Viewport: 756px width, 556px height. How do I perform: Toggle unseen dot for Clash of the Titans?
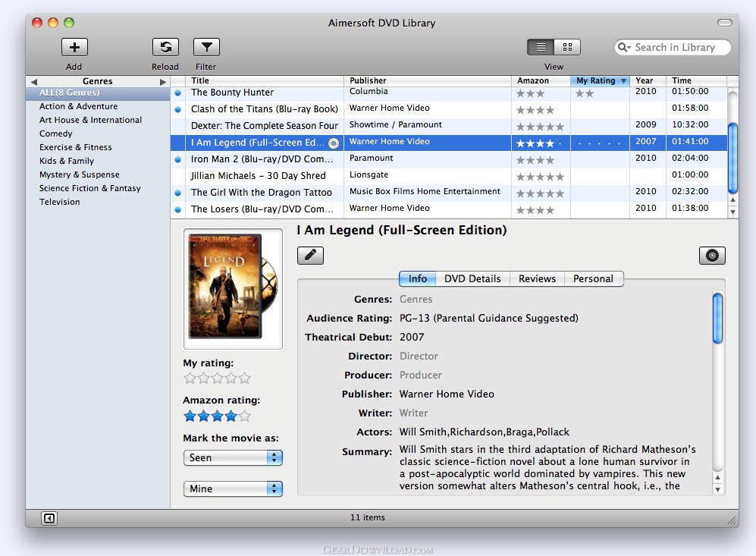[x=178, y=109]
